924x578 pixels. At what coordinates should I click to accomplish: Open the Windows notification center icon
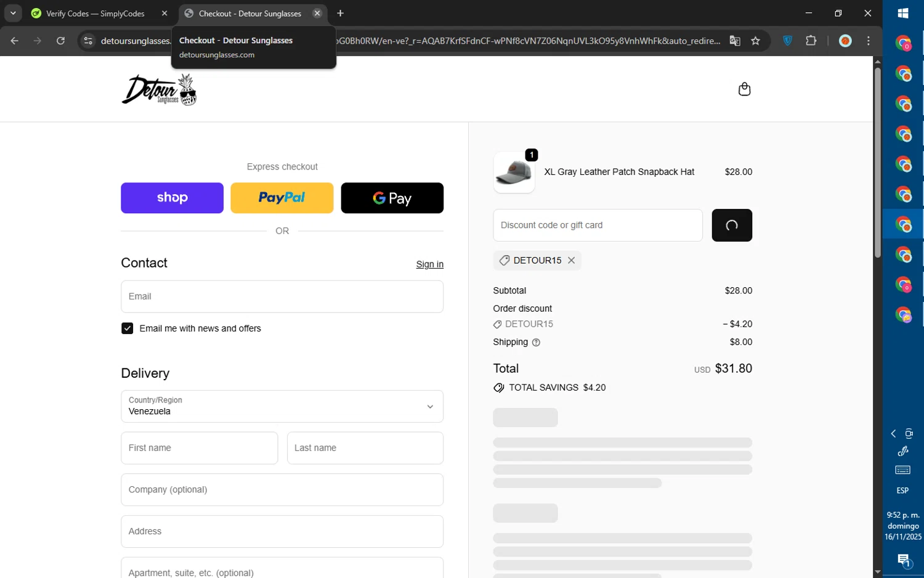point(903,560)
